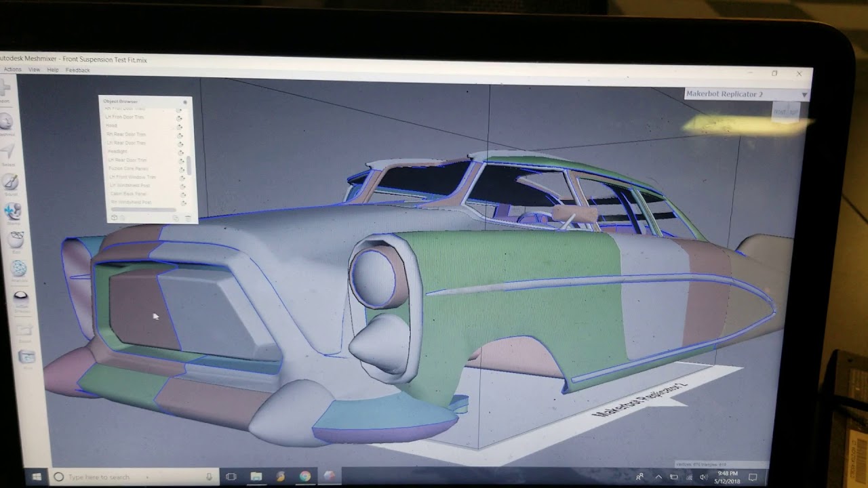The image size is (868, 488).
Task: Toggle visibility of Headlight object
Action: (180, 152)
